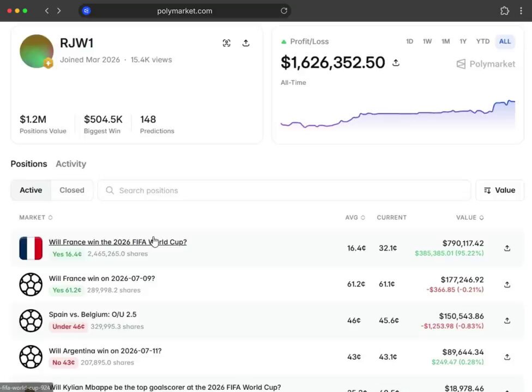Sort positions by VALUE column
532x392 pixels.
coord(470,218)
